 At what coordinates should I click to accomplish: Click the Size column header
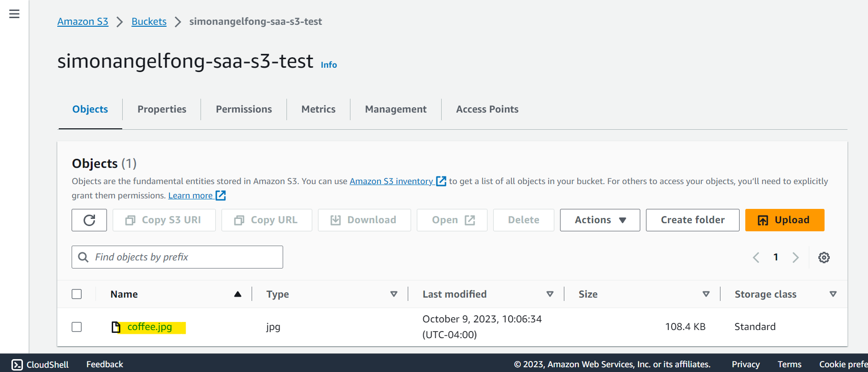tap(588, 294)
